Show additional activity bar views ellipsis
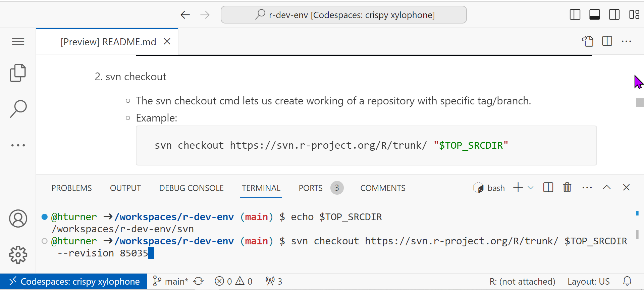Viewport: 644px width, 290px height. point(18,145)
